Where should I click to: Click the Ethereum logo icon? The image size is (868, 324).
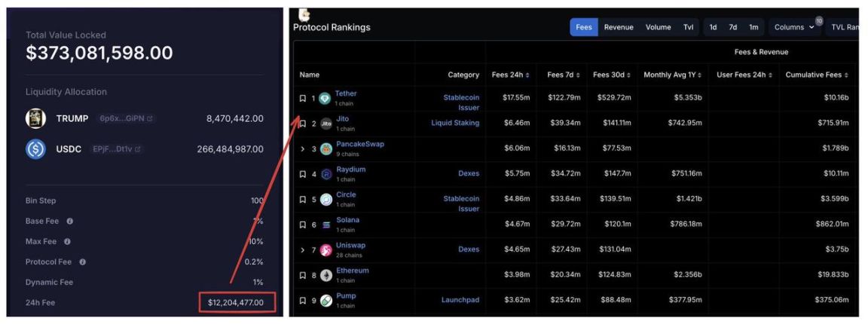tap(326, 275)
